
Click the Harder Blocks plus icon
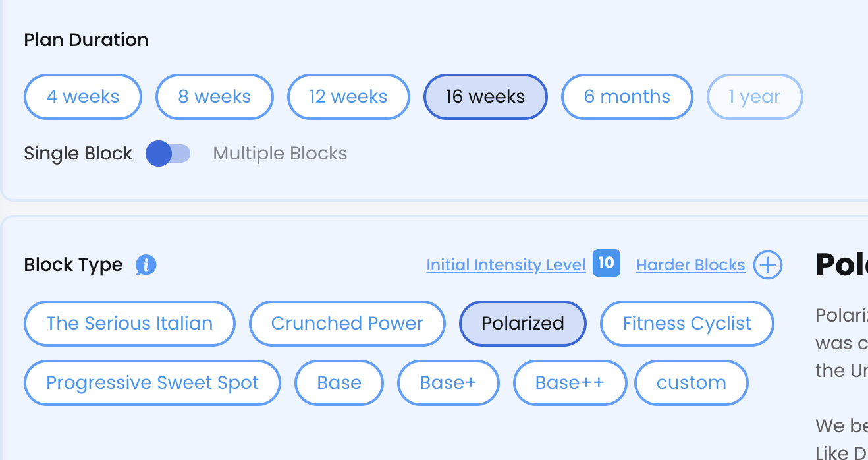(x=768, y=265)
